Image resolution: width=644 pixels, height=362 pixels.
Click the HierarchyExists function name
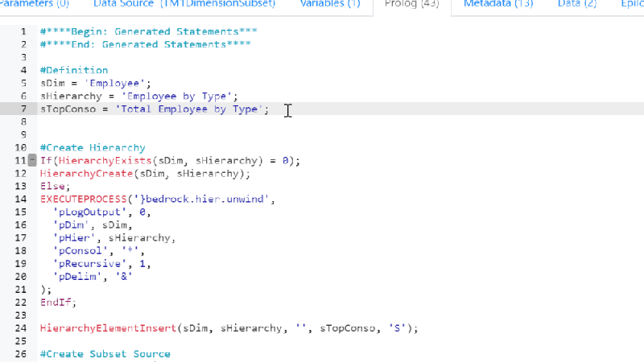tap(105, 160)
